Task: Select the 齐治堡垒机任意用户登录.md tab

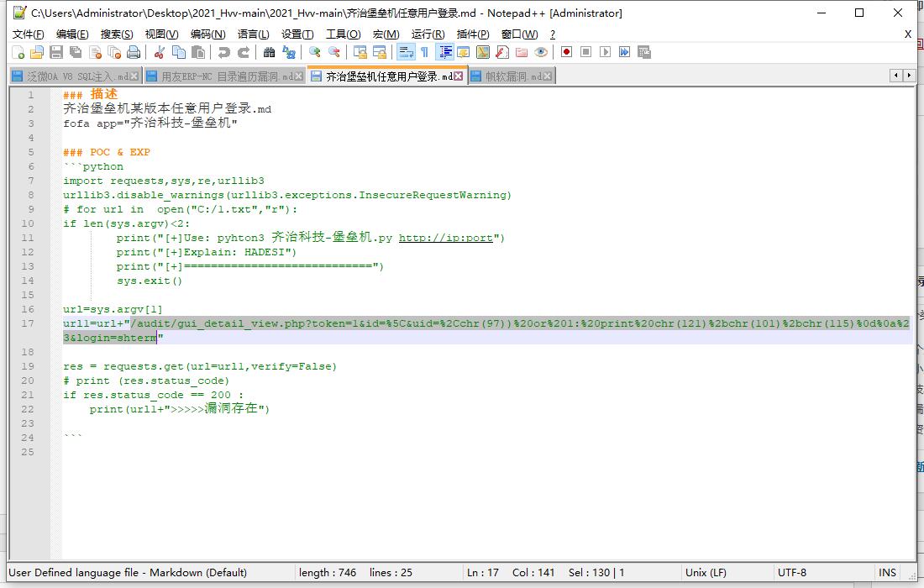Action: [387, 76]
